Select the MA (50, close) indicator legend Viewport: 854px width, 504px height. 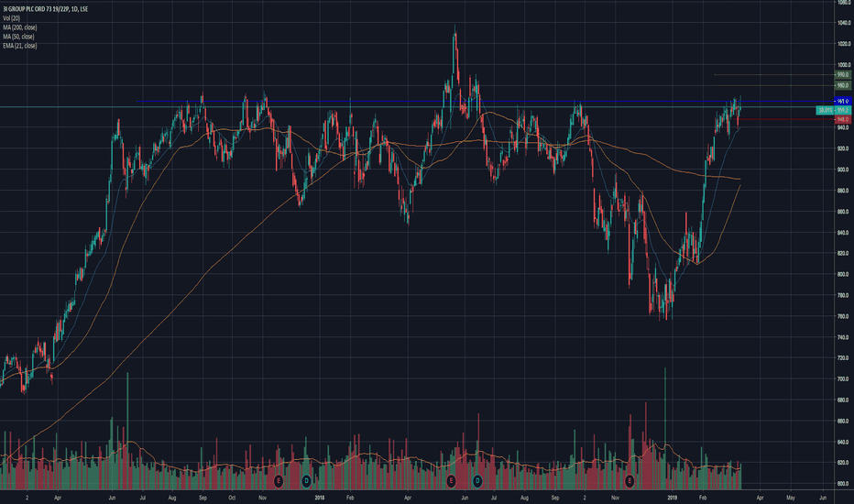[18, 37]
